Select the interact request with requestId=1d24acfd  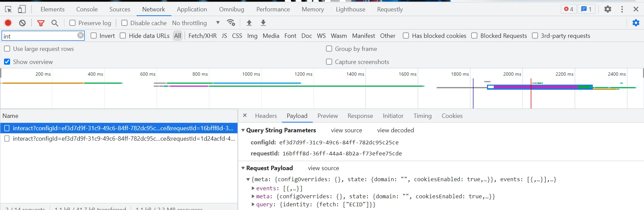click(119, 139)
